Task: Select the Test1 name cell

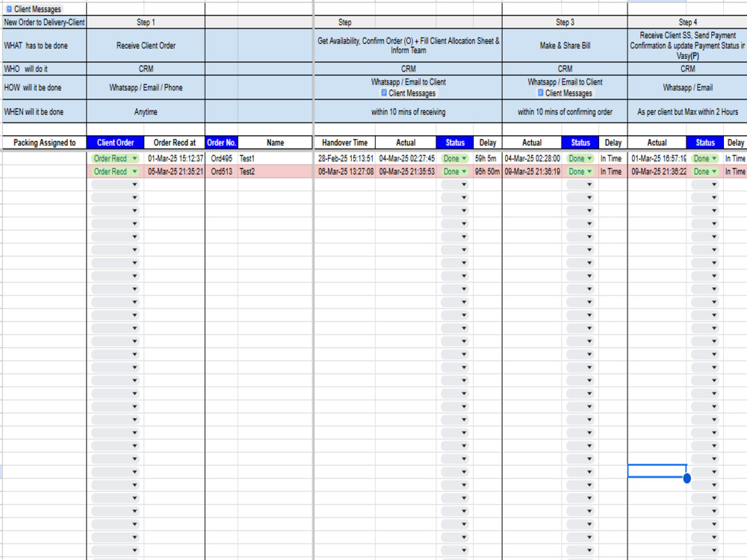Action: pyautogui.click(x=276, y=158)
